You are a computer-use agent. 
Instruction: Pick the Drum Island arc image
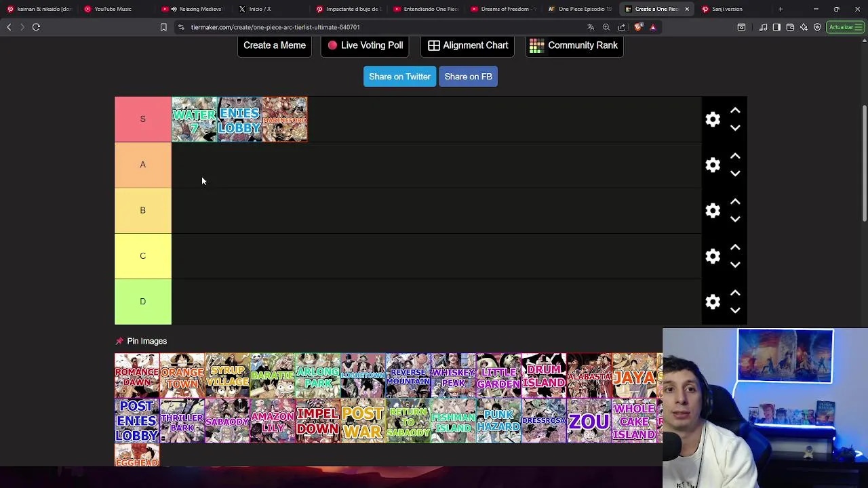[544, 375]
